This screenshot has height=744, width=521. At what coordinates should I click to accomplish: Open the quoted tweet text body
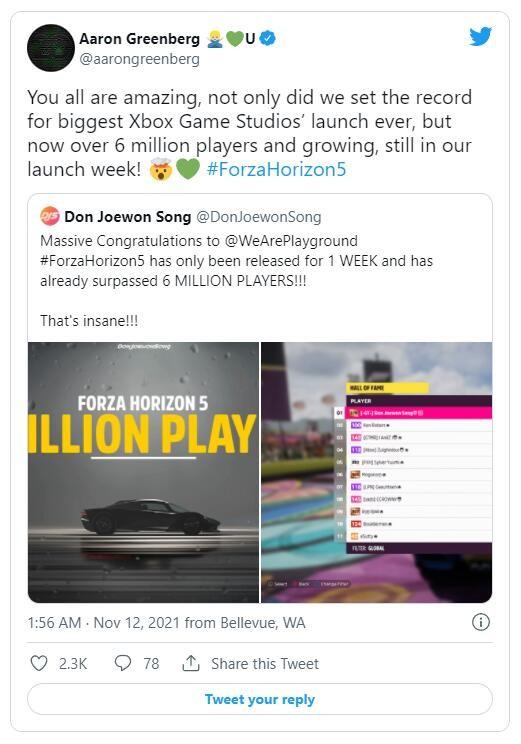pos(236,280)
